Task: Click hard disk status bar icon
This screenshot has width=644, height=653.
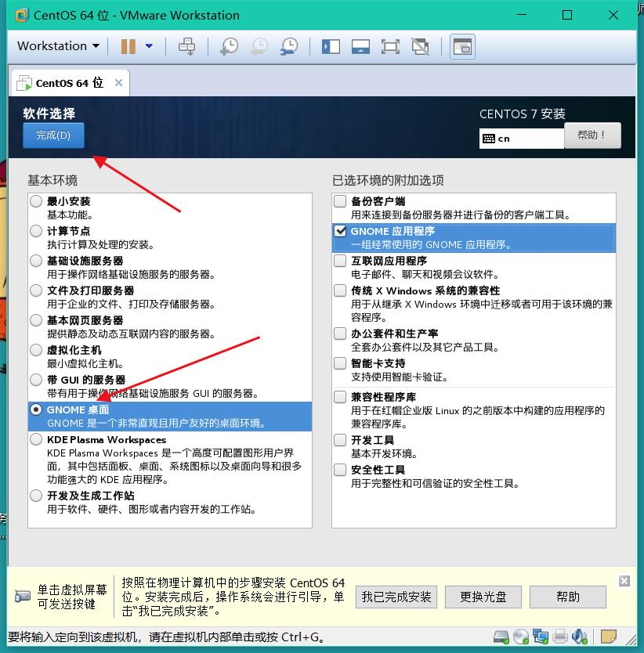Action: (501, 637)
